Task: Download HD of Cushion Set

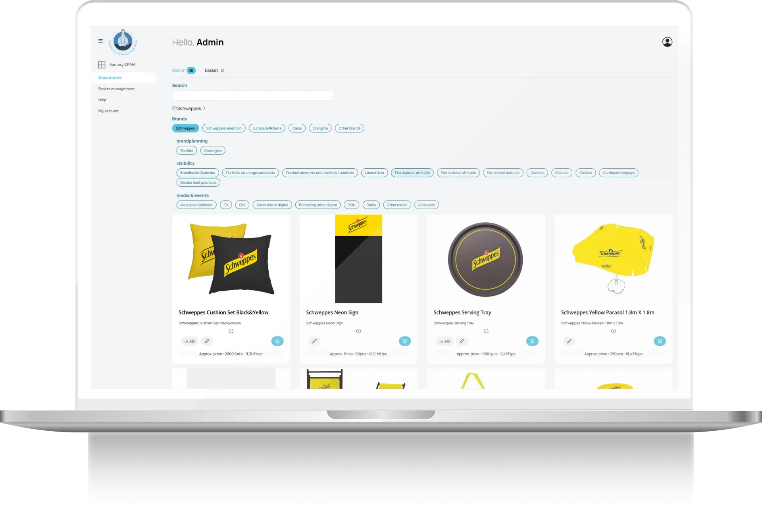Action: (190, 341)
